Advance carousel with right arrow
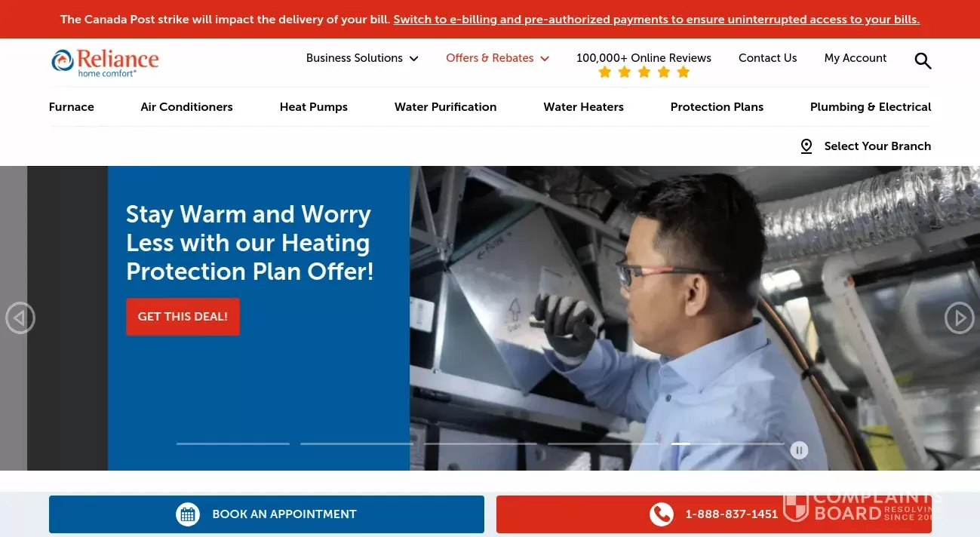Screen dimensions: 980x537 tap(960, 318)
